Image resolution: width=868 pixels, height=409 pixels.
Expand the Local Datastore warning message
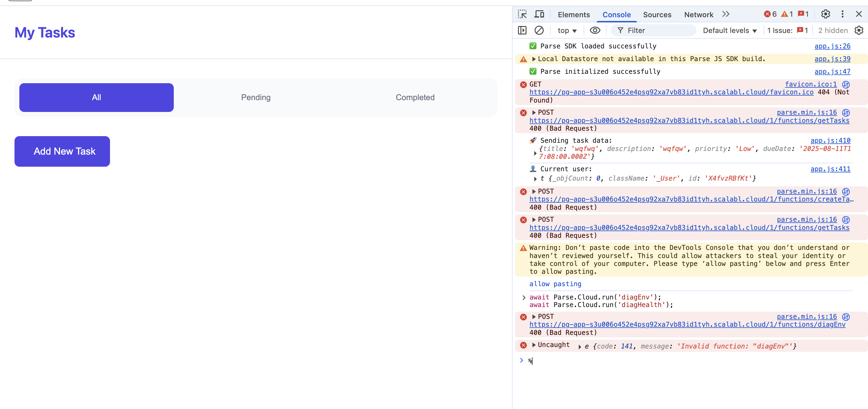tap(534, 59)
